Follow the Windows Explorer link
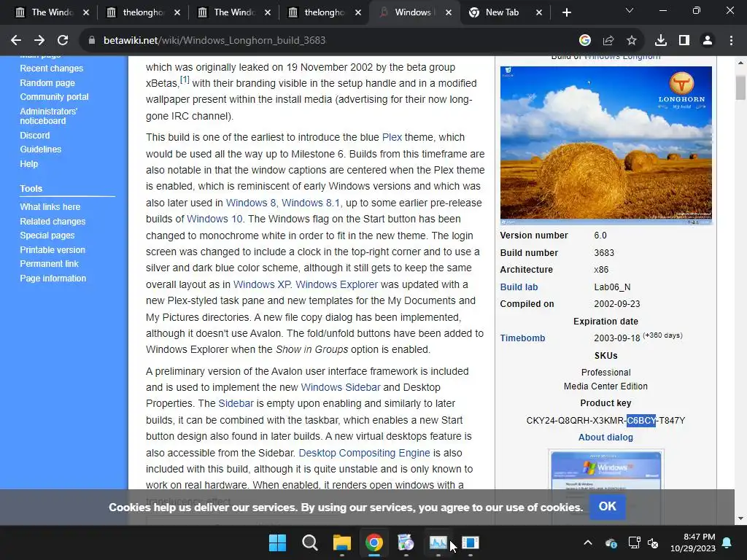The image size is (747, 560). coord(336,284)
